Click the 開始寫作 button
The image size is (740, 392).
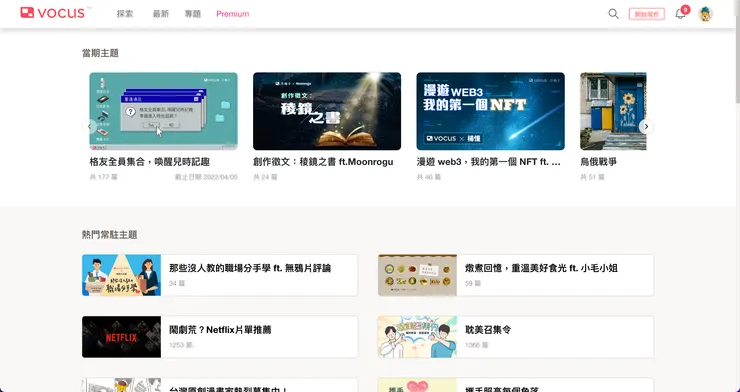point(647,14)
